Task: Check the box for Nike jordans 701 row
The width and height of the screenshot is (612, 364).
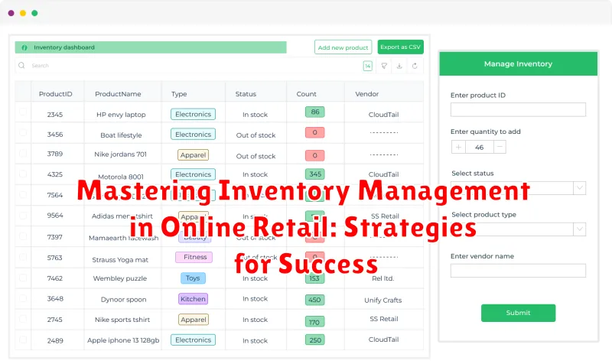Action: (x=23, y=155)
